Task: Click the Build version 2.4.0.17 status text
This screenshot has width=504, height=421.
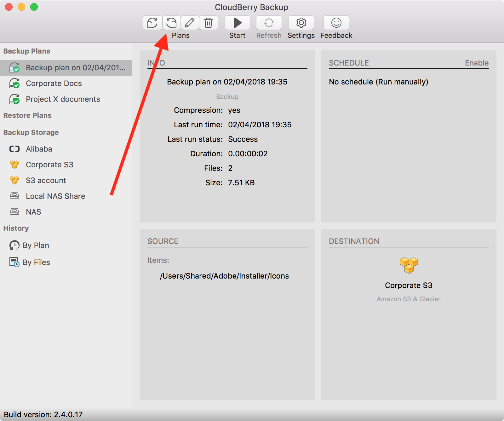Action: 43,415
